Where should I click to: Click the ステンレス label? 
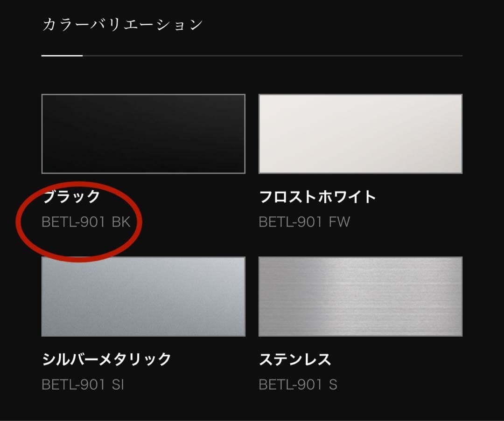point(295,359)
